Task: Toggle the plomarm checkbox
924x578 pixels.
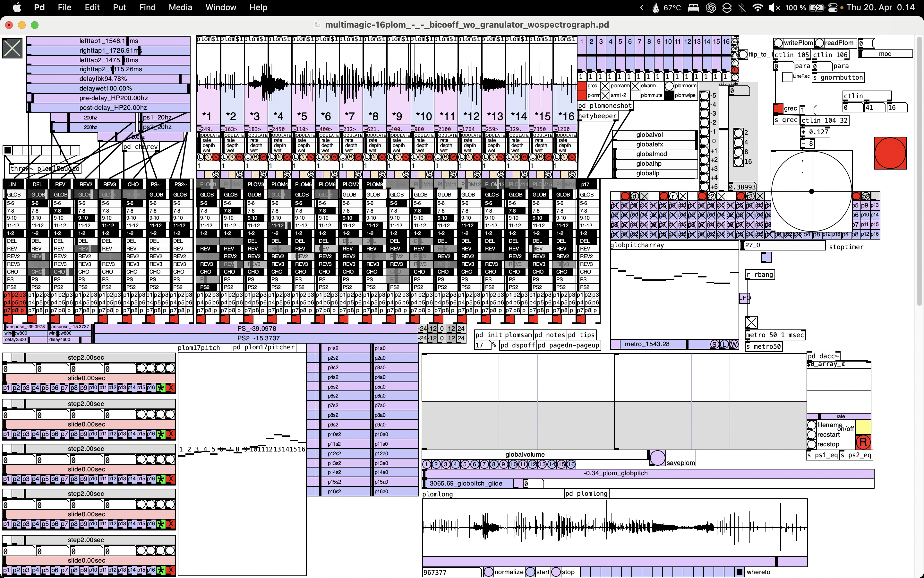Action: [605, 86]
